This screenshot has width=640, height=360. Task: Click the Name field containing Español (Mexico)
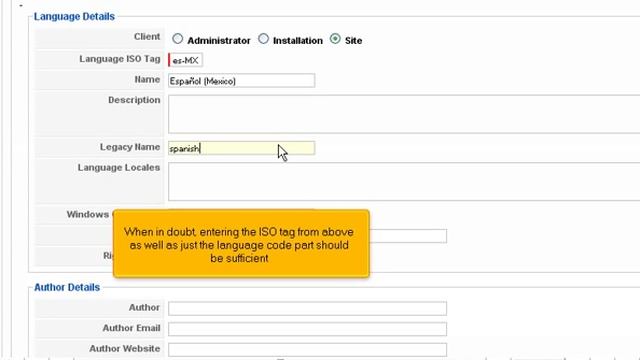click(241, 80)
